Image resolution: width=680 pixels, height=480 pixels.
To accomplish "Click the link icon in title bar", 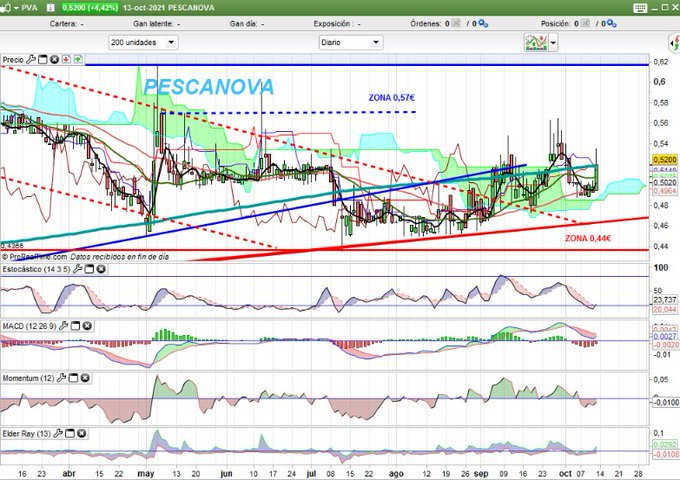I will pyautogui.click(x=5, y=8).
